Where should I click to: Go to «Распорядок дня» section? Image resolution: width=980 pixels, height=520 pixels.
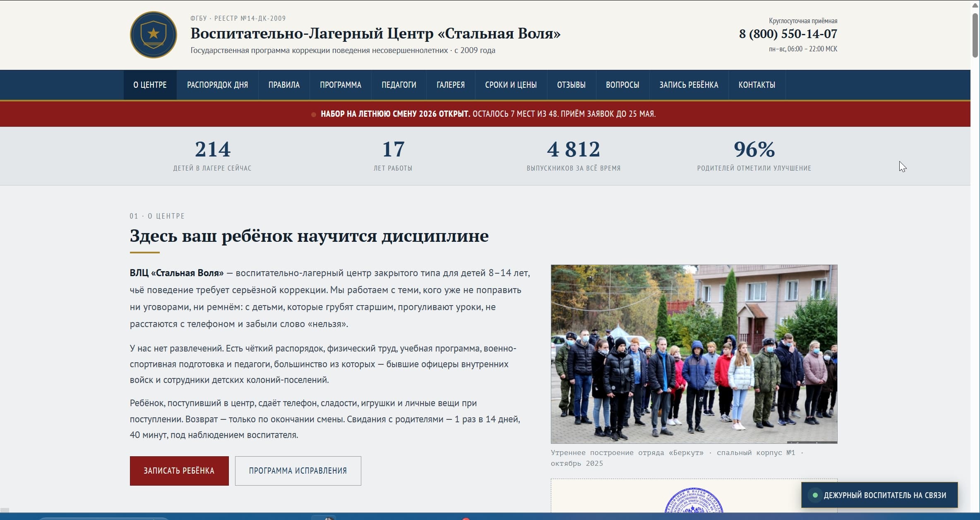point(217,85)
